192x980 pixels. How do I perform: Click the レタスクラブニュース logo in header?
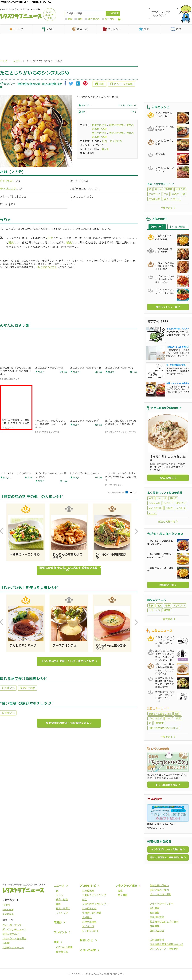[21, 16]
